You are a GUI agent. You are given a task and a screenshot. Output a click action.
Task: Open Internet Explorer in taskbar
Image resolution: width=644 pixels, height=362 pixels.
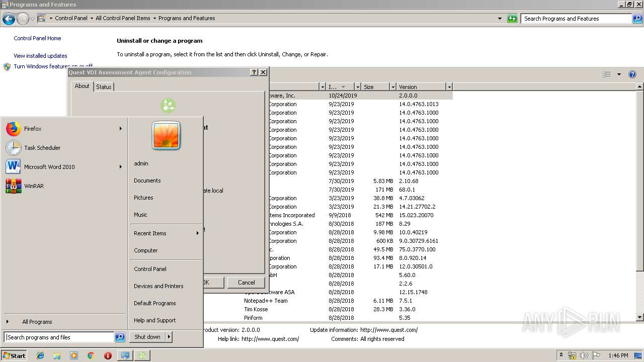[40, 355]
